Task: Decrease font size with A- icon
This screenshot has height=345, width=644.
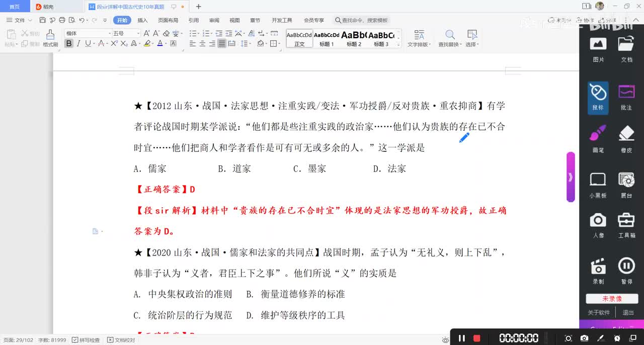Action: pyautogui.click(x=155, y=33)
